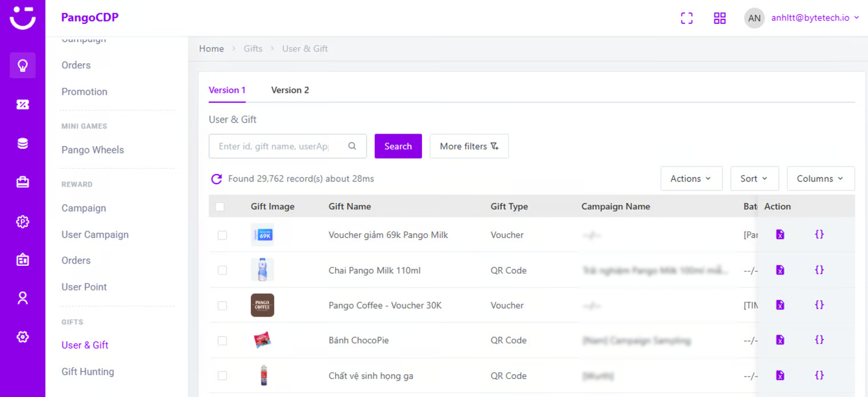View JSON for Voucher giảm 69k row
This screenshot has height=397, width=868.
point(819,234)
